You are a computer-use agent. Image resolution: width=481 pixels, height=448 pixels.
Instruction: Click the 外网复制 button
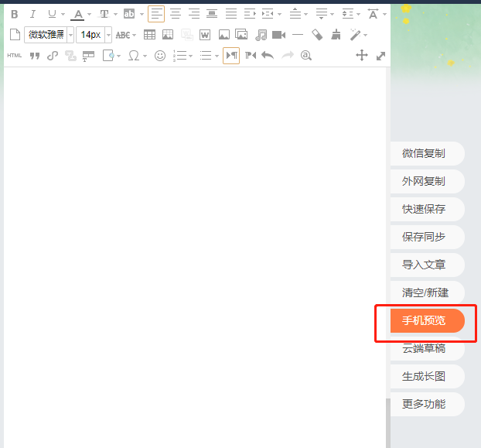pyautogui.click(x=428, y=181)
